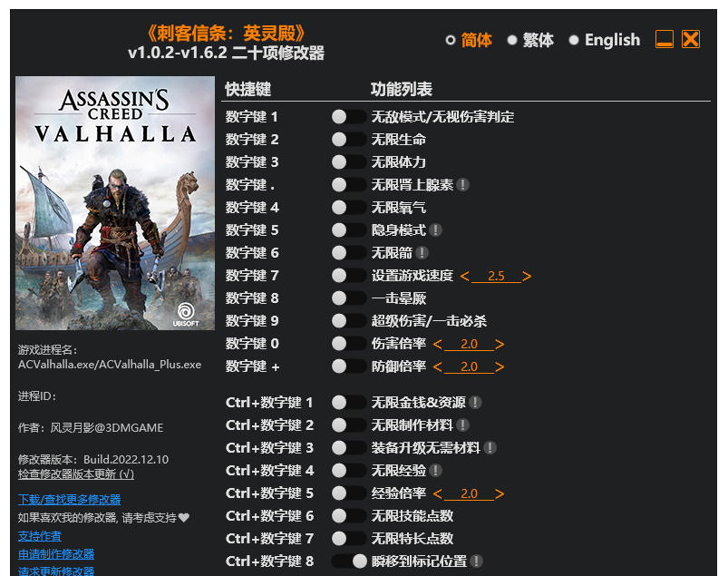Viewport: 728px width, 576px height.
Task: Increase 伤害倍率 with right arrow
Action: (500, 344)
